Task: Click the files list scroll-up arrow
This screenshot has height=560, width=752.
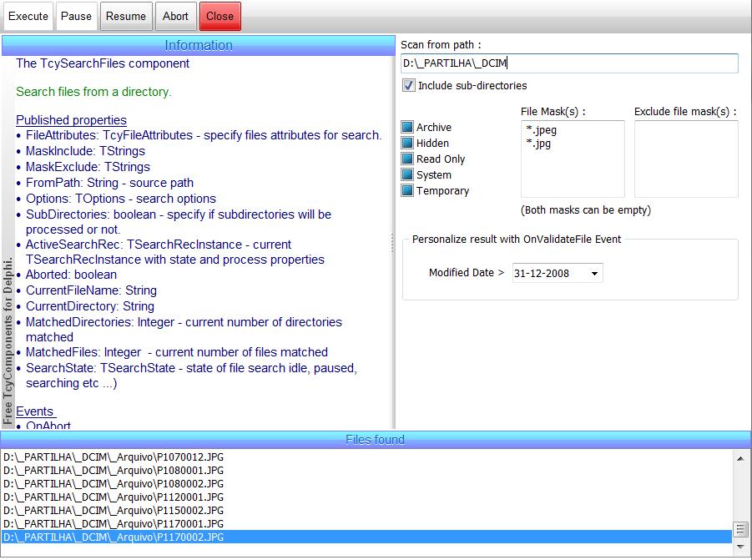Action: 740,457
